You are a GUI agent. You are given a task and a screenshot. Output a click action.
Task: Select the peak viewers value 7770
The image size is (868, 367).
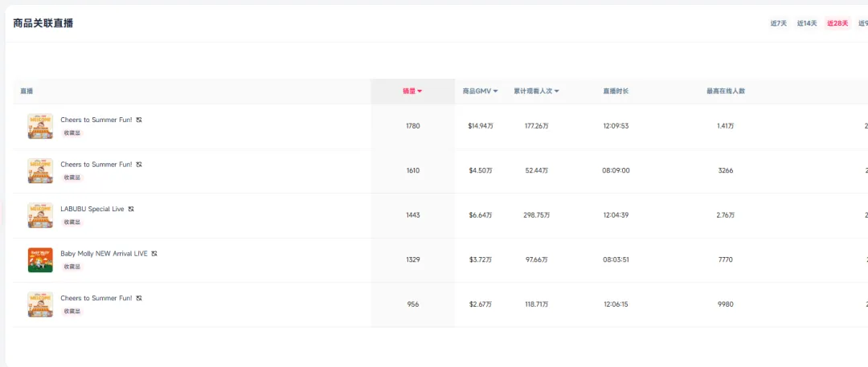pos(725,259)
